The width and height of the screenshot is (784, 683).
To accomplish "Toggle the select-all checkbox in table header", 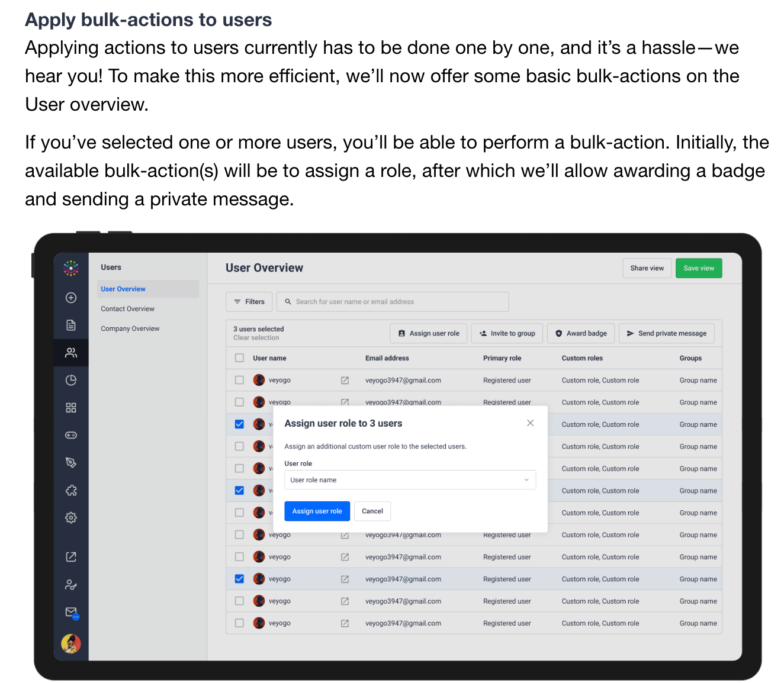I will pos(239,358).
